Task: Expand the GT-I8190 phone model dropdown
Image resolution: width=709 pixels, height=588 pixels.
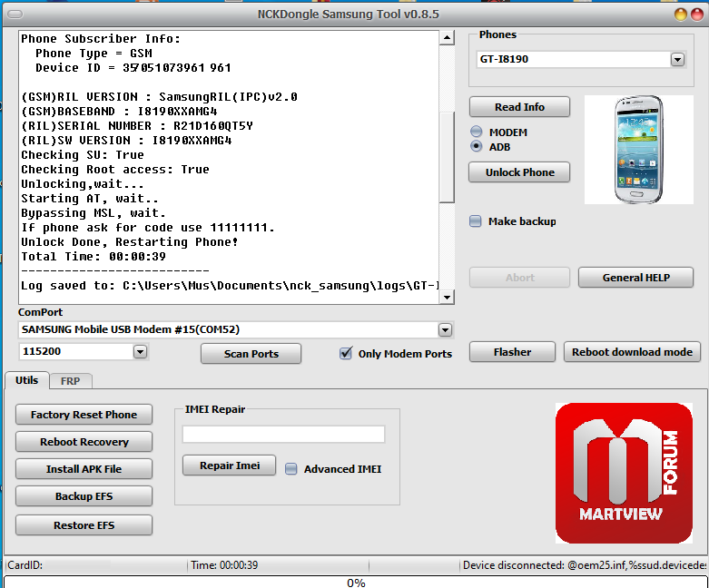Action: pyautogui.click(x=677, y=59)
